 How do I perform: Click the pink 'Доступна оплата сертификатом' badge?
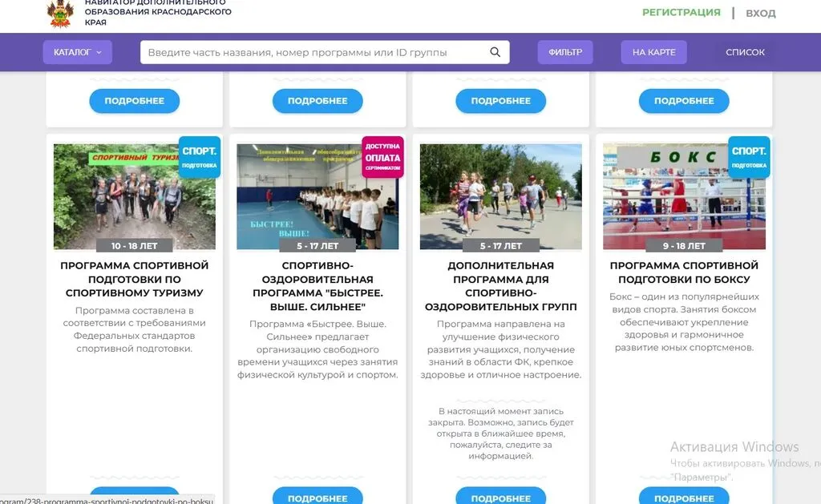point(382,157)
